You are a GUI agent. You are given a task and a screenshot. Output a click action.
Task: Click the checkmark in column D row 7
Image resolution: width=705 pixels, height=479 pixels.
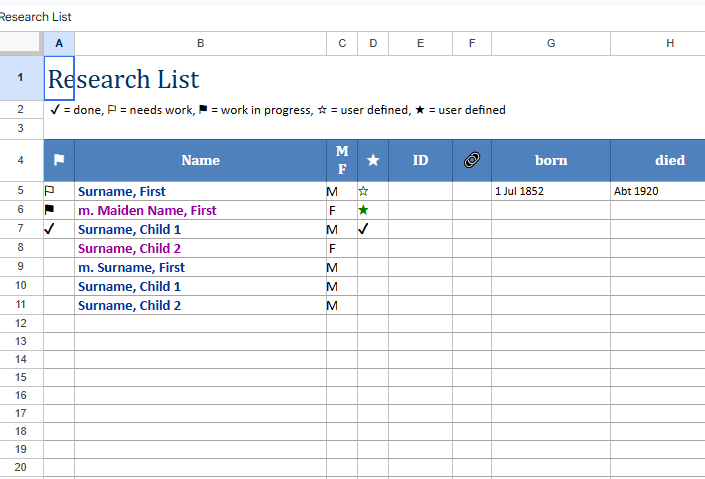[364, 229]
